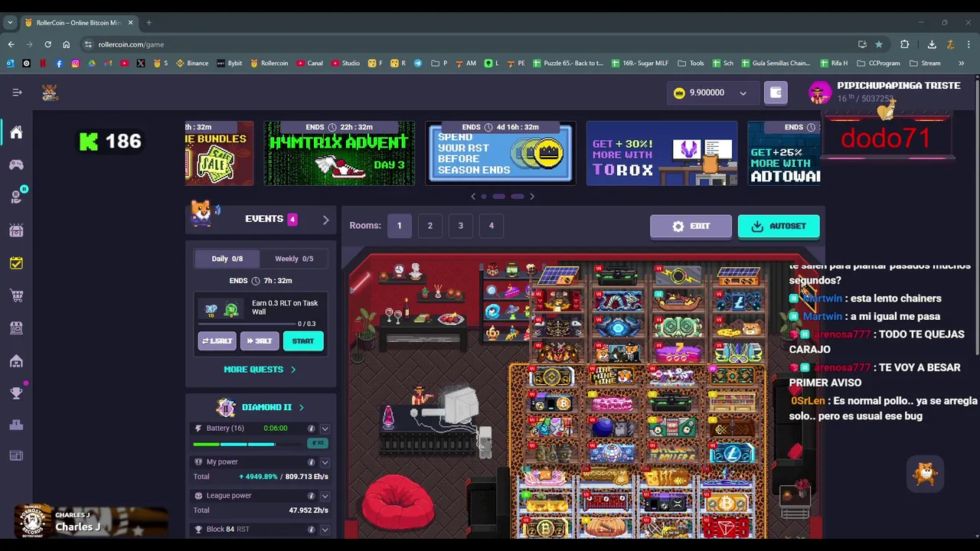Screen dimensions: 980x551
Task: Select Room 1
Action: (x=399, y=226)
